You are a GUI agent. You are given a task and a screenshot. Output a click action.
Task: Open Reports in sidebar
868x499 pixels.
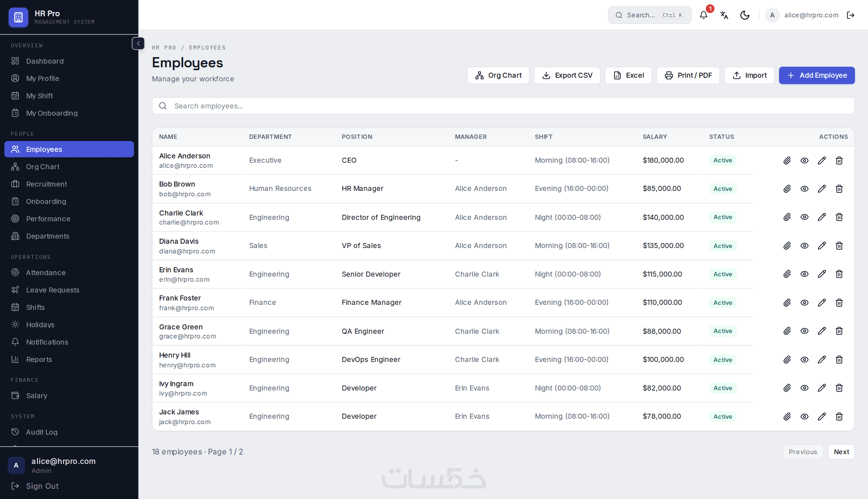(69, 359)
